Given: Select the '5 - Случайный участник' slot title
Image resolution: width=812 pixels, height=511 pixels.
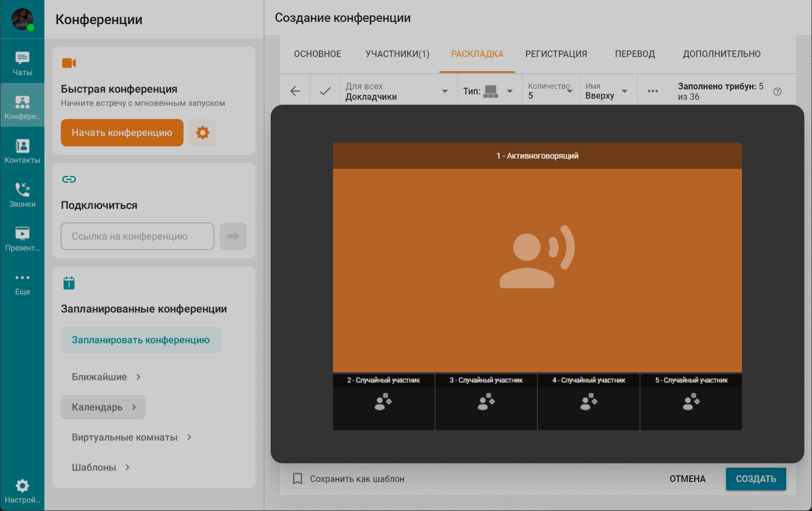Looking at the screenshot, I should pos(691,380).
